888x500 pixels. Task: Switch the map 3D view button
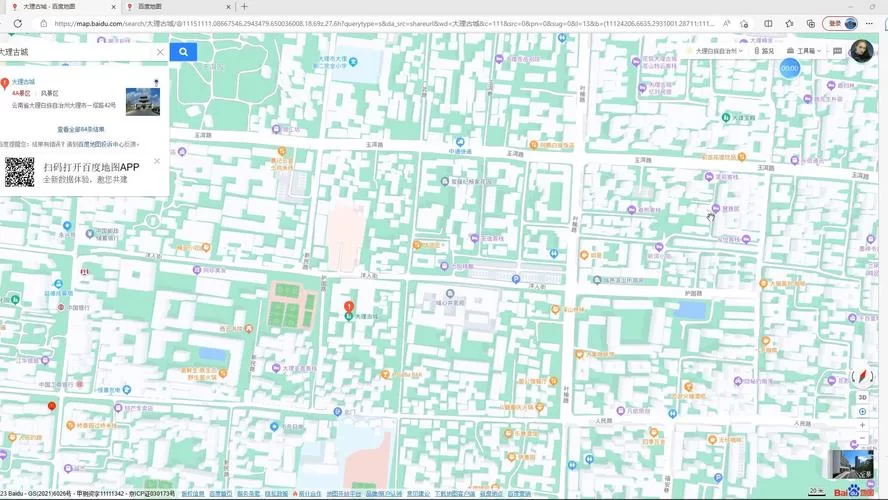pos(863,398)
